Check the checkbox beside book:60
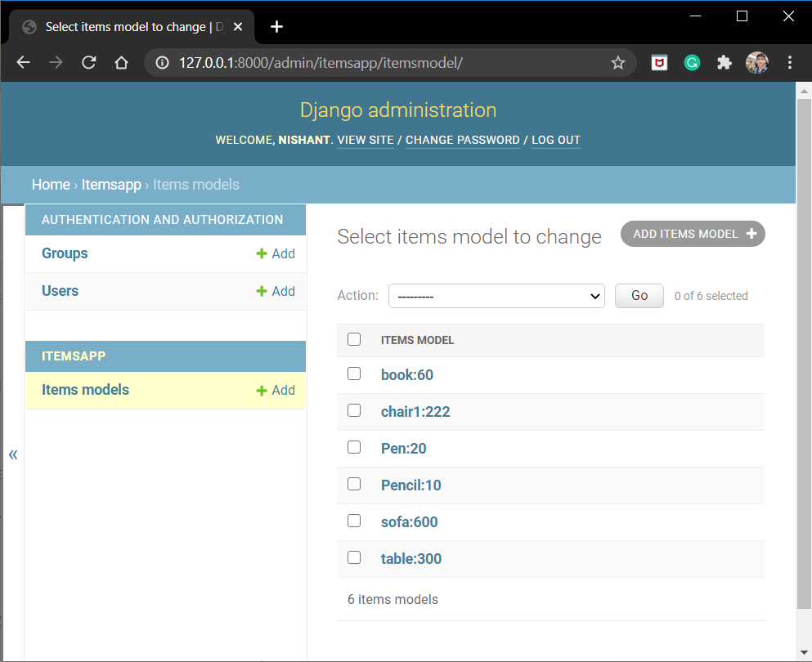Screen dimensions: 812x662 click(353, 373)
